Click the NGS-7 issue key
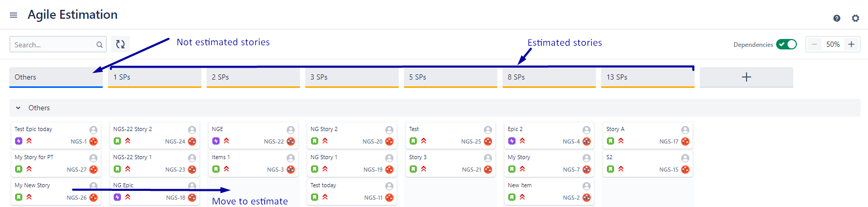The width and height of the screenshot is (868, 207). [571, 170]
